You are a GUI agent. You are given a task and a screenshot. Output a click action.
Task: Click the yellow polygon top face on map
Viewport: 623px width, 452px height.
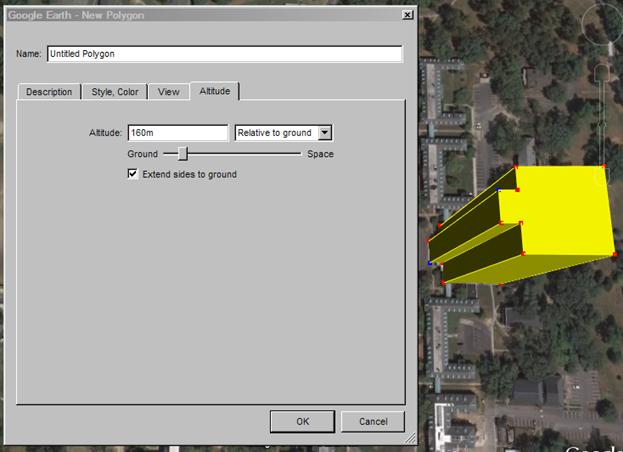[x=564, y=211]
